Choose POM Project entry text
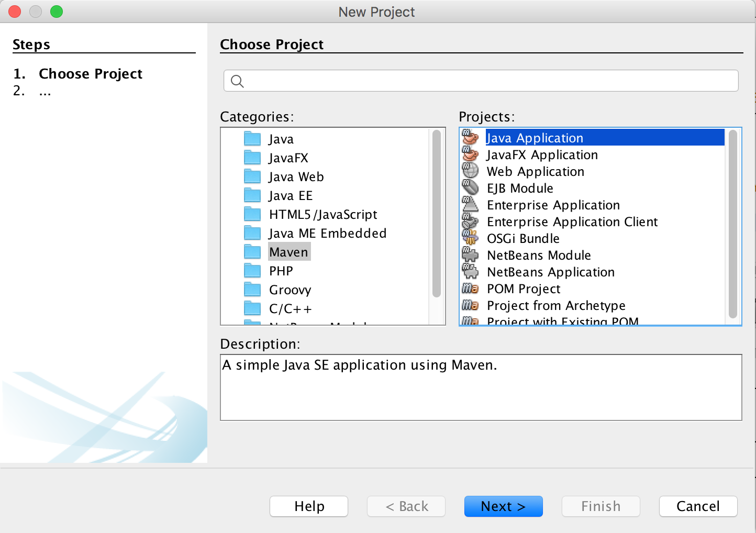Screen dimensions: 756x533 point(524,289)
